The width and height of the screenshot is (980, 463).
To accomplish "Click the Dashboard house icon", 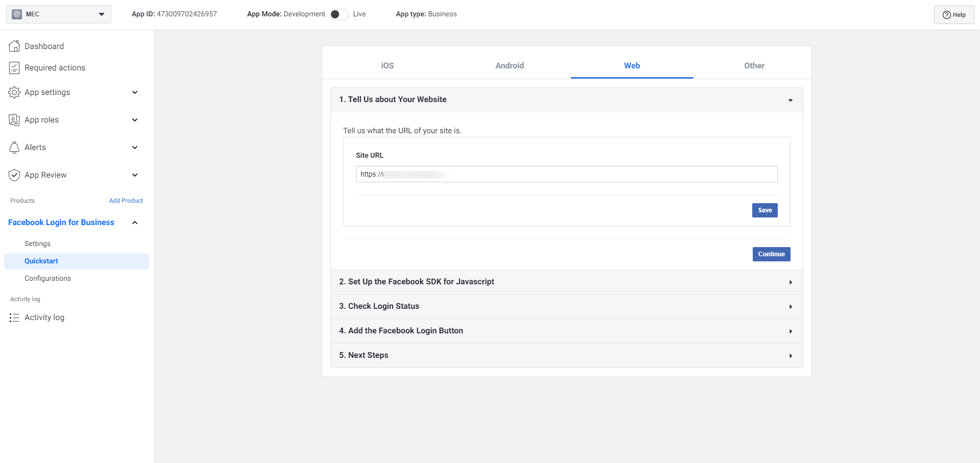I will (x=14, y=46).
